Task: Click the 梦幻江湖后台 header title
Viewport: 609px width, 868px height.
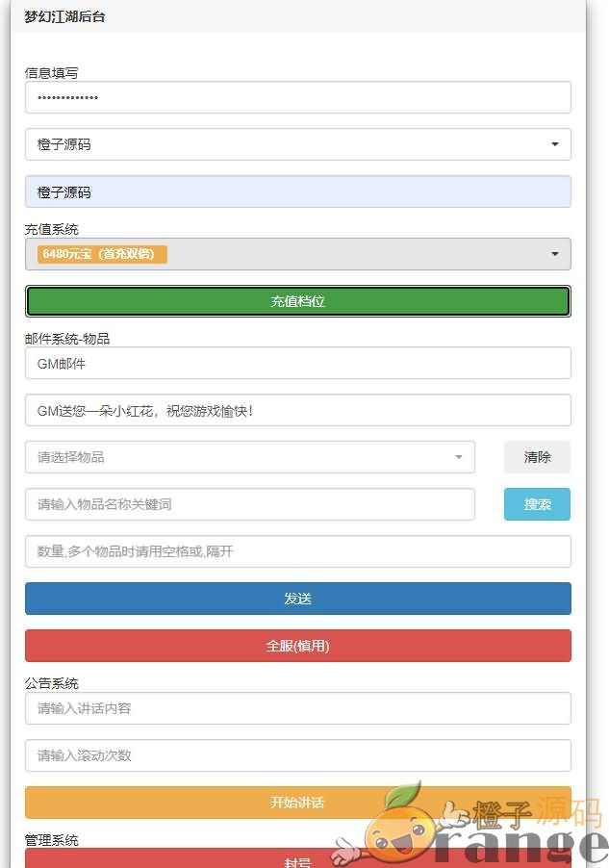Action: click(64, 16)
